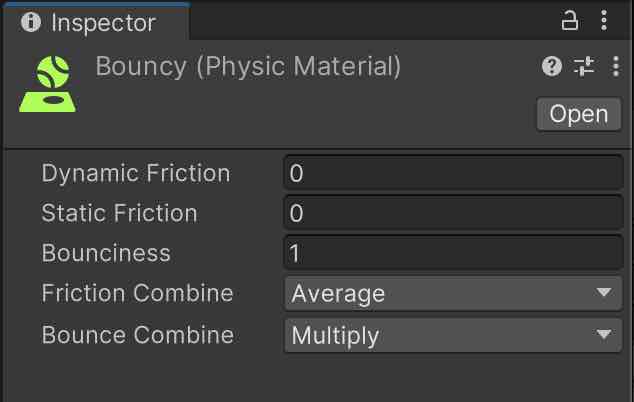The height and width of the screenshot is (402, 634).
Task: Click the Bounce Combine label
Action: click(137, 335)
